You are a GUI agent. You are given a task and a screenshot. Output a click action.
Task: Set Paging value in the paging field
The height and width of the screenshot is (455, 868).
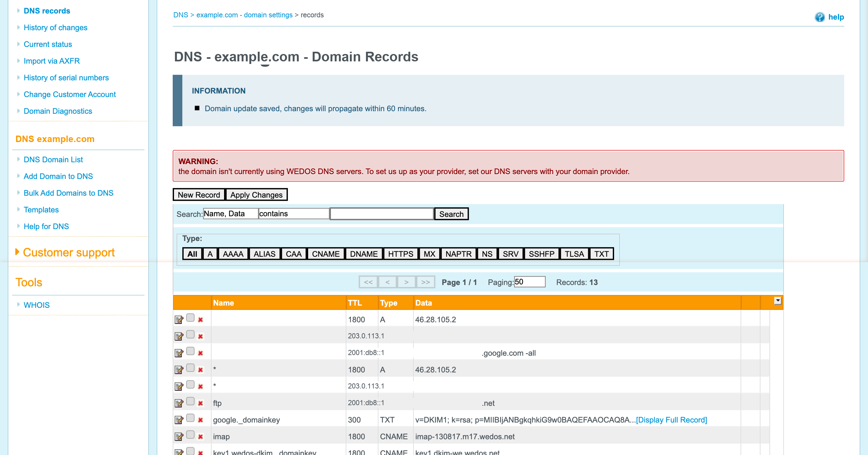click(x=530, y=281)
